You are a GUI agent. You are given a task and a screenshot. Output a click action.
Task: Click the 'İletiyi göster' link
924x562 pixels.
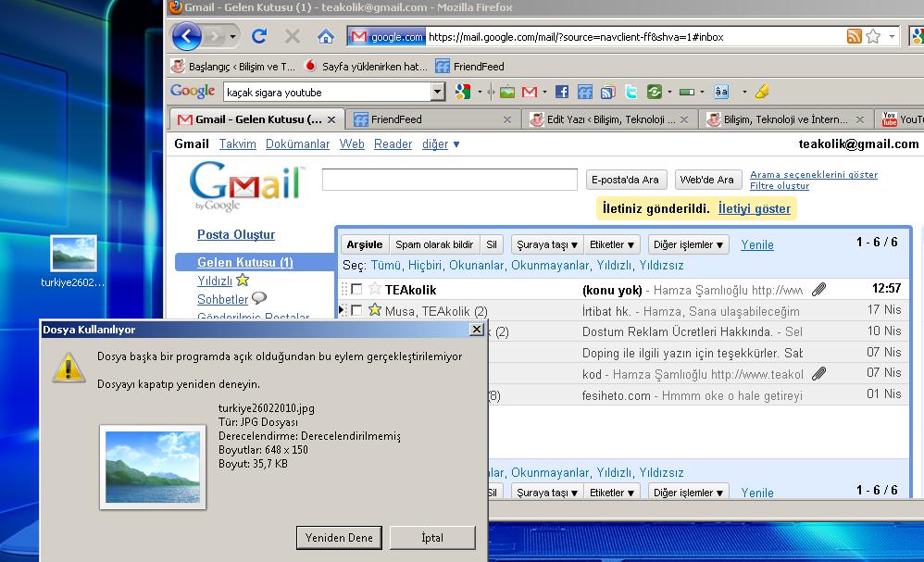click(755, 208)
